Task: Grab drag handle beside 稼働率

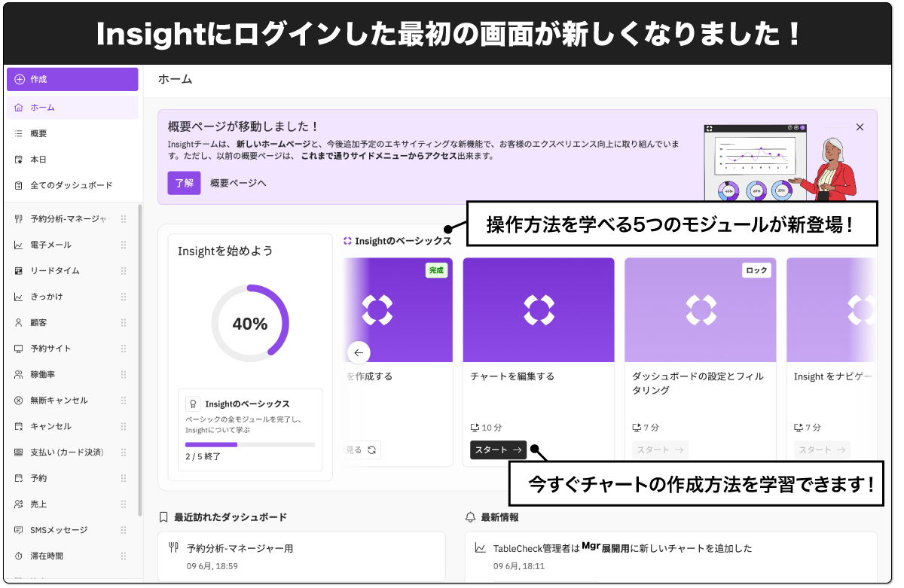Action: tap(124, 374)
